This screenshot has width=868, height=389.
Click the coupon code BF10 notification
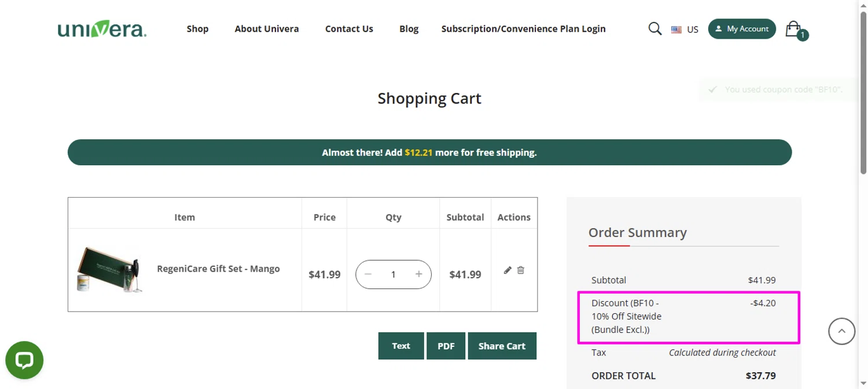(x=777, y=90)
